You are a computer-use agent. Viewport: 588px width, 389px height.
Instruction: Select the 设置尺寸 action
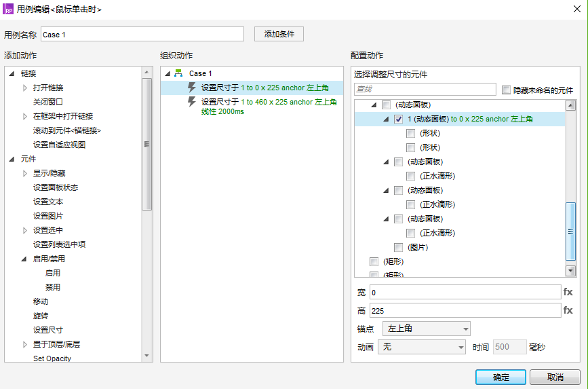point(48,330)
